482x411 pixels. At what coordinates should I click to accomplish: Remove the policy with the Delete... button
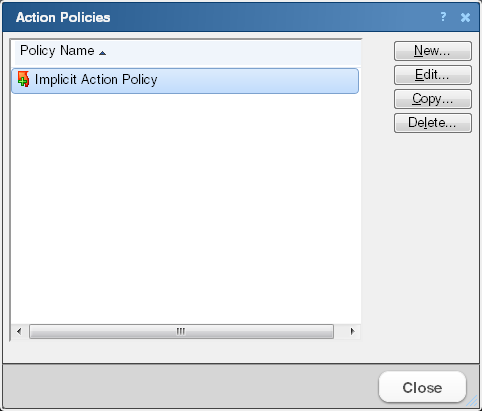(433, 123)
